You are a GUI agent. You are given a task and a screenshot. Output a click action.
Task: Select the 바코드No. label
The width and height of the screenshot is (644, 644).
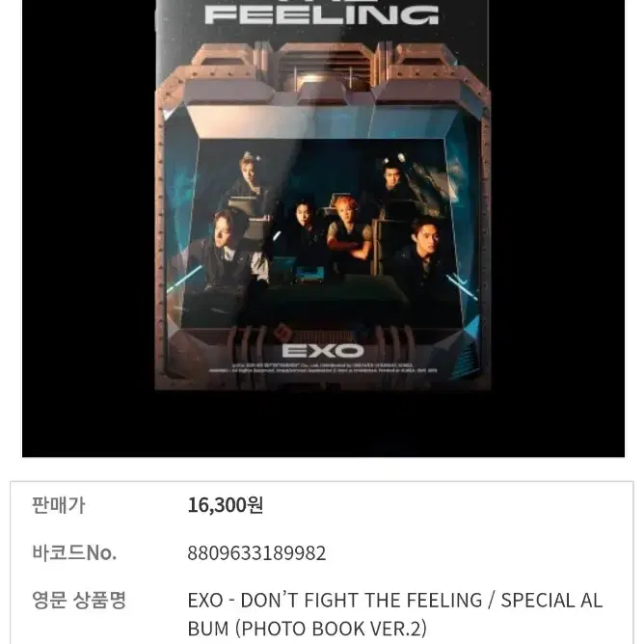coord(74,552)
